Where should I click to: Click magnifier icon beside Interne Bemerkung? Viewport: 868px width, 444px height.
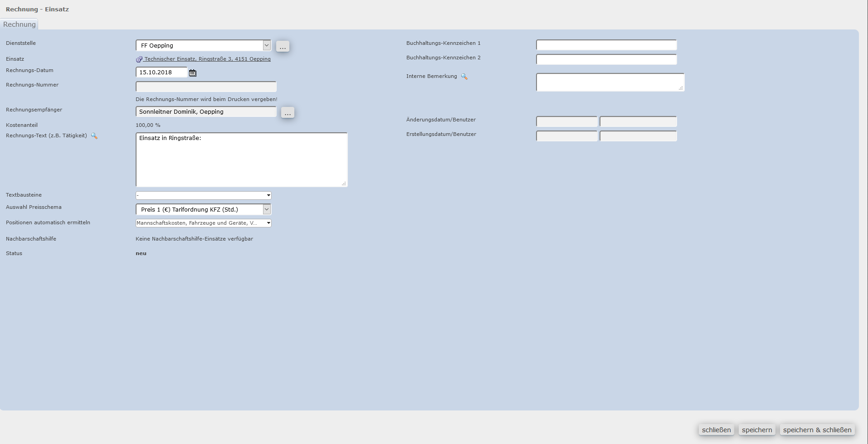pyautogui.click(x=464, y=77)
